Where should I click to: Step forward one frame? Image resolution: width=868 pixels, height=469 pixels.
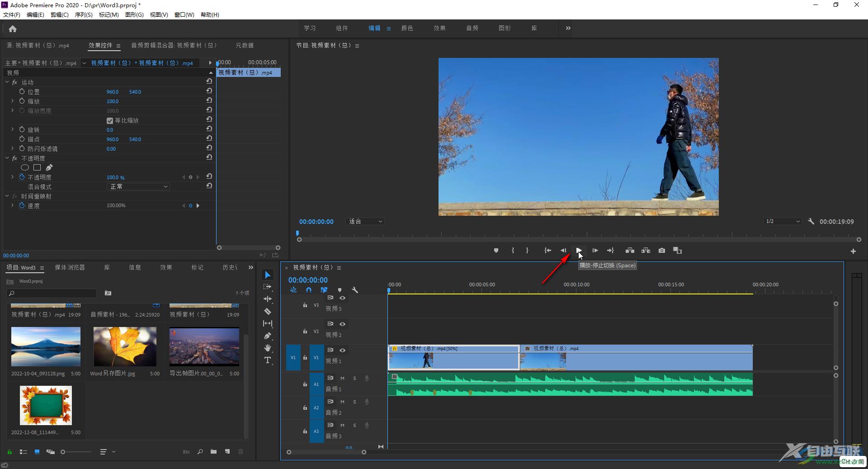[595, 251]
